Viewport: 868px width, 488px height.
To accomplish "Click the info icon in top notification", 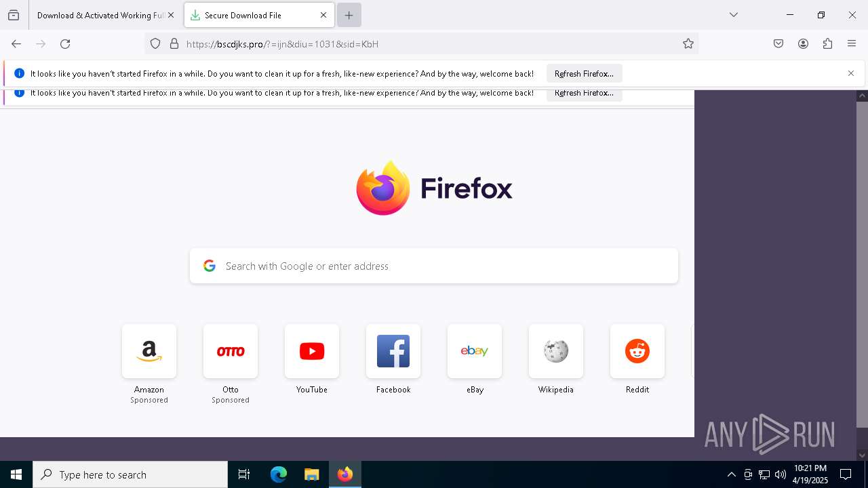I will coord(19,73).
